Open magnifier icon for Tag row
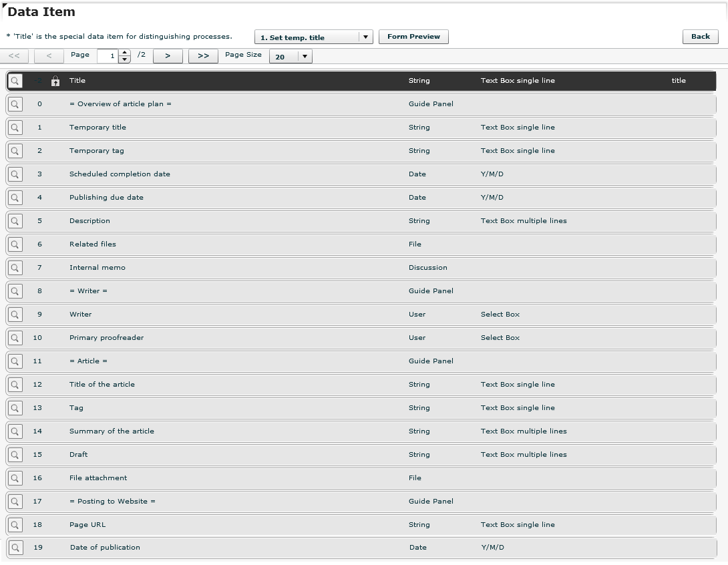 15,407
